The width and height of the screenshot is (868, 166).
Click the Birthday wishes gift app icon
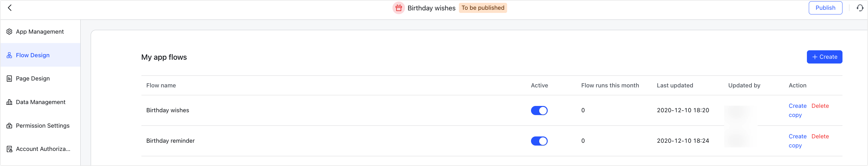398,8
